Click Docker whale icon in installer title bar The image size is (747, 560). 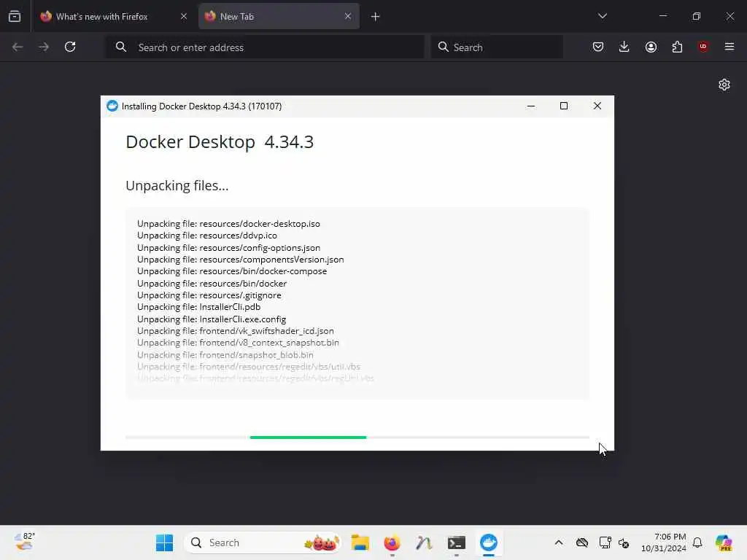coord(112,106)
